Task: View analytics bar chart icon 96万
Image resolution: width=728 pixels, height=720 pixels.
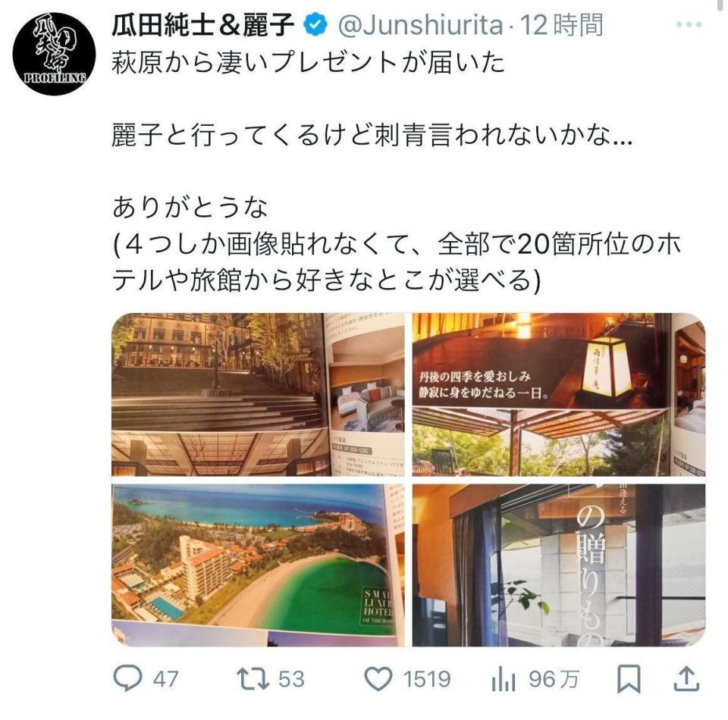Action: 504,680
